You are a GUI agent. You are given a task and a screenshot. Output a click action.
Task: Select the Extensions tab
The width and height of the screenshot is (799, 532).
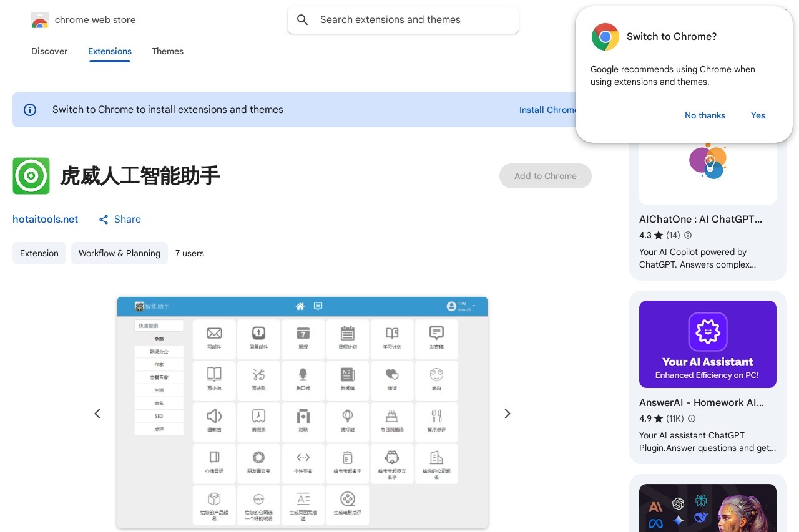[x=110, y=51]
